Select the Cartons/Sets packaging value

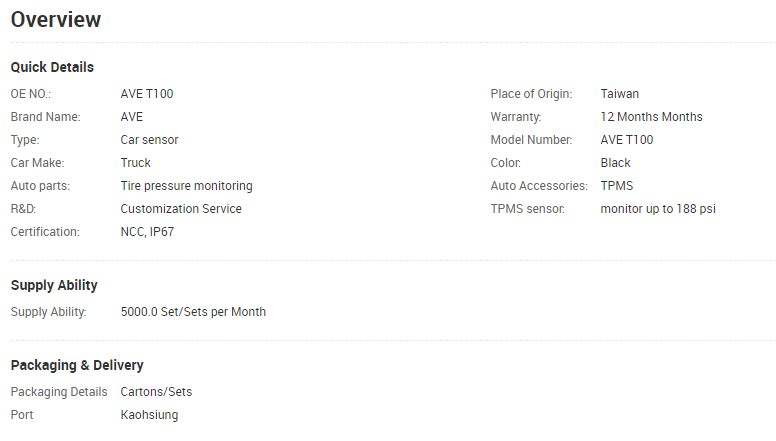pos(156,392)
